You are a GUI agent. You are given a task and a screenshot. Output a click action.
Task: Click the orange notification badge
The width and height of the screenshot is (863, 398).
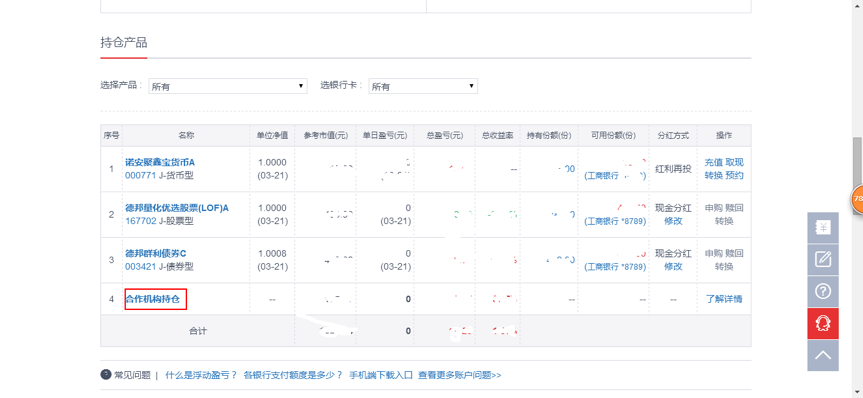pos(857,198)
